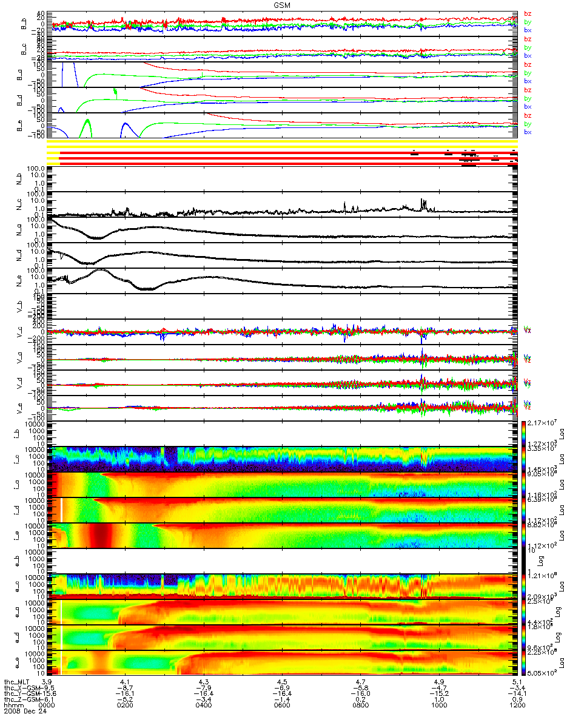
Task: Select the thc_MLT row label
Action: coord(17,682)
